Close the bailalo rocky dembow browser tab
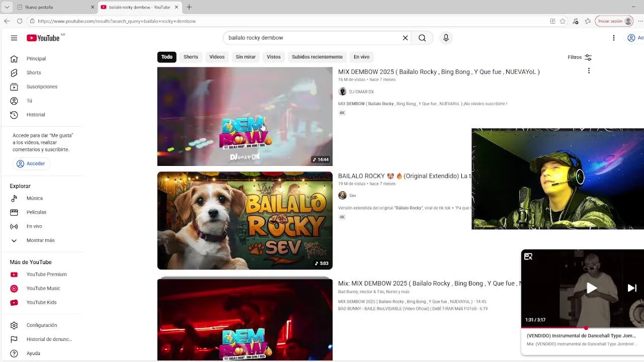The image size is (644, 362). (x=177, y=7)
